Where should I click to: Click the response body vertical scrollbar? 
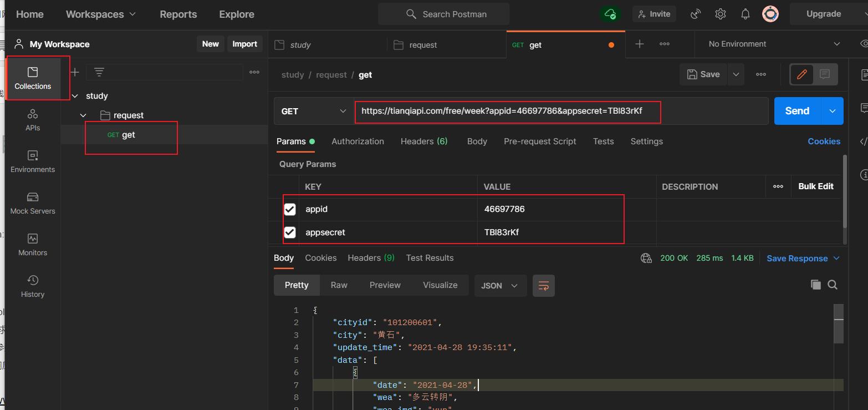coord(839,324)
